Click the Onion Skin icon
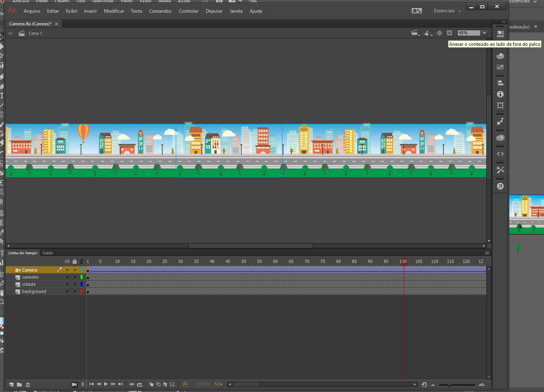The width and height of the screenshot is (544, 392). [151, 384]
